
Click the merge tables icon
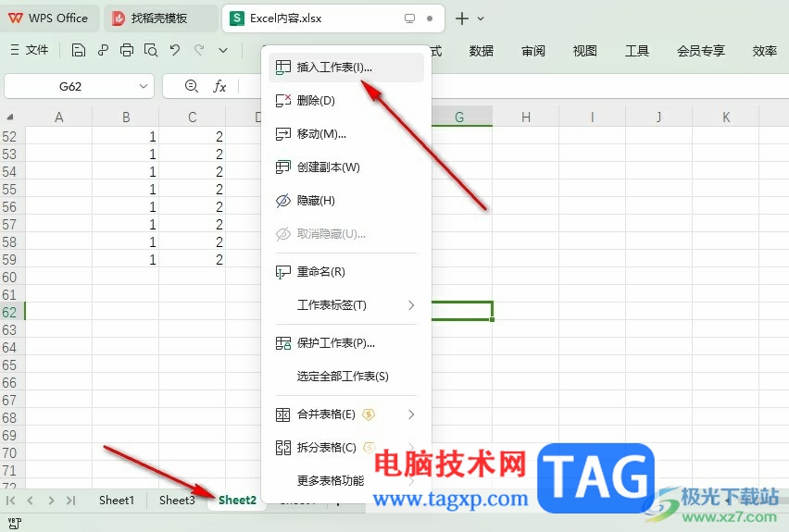tap(283, 414)
